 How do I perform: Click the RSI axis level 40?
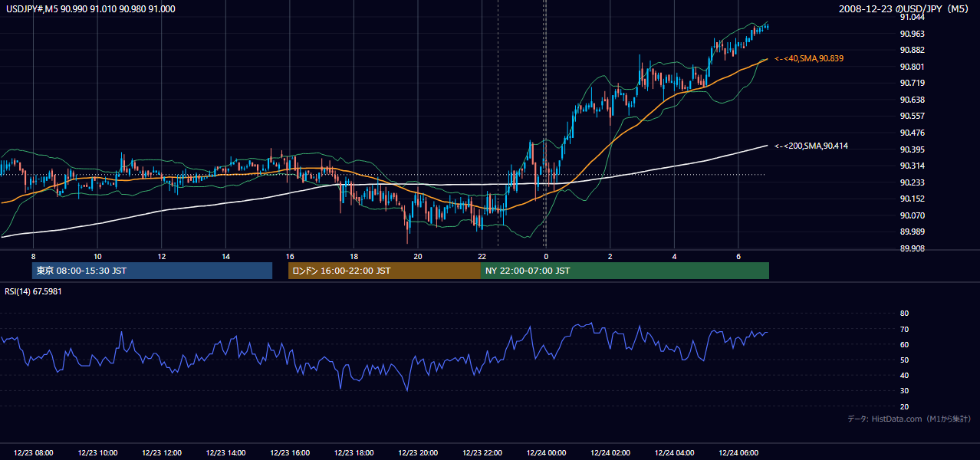[904, 375]
